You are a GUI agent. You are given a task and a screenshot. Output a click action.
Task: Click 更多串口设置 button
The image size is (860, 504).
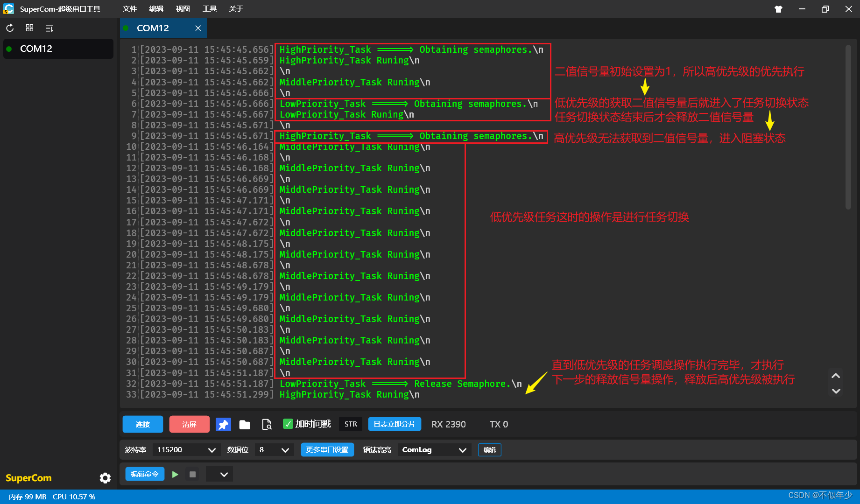click(327, 450)
